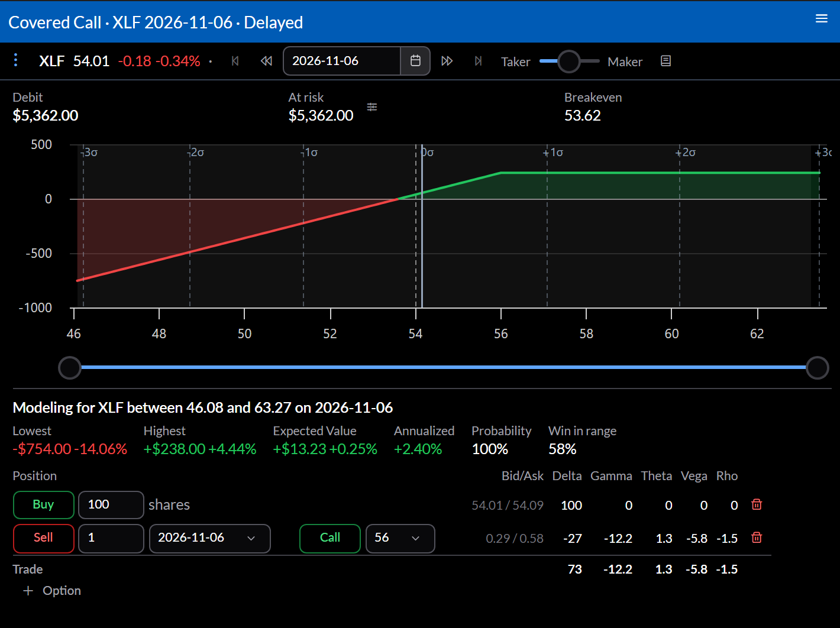Click the shares Bid/Ask 54.01 / 54.09
840x628 pixels.
pos(508,506)
